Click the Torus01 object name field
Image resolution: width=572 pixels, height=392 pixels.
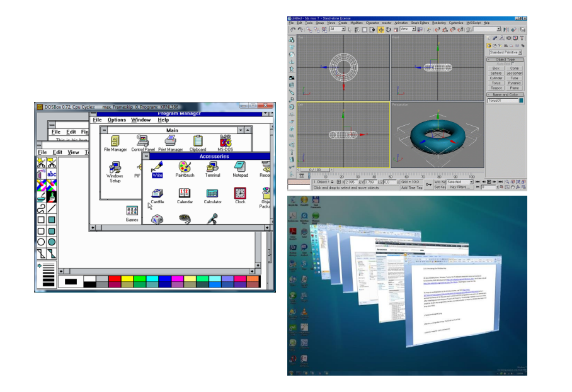[503, 101]
